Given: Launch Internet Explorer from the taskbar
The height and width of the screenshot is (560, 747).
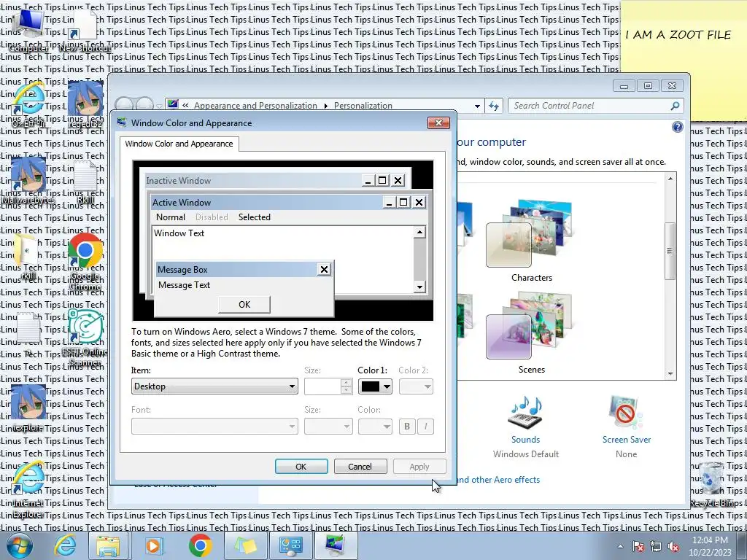Looking at the screenshot, I should (x=64, y=545).
